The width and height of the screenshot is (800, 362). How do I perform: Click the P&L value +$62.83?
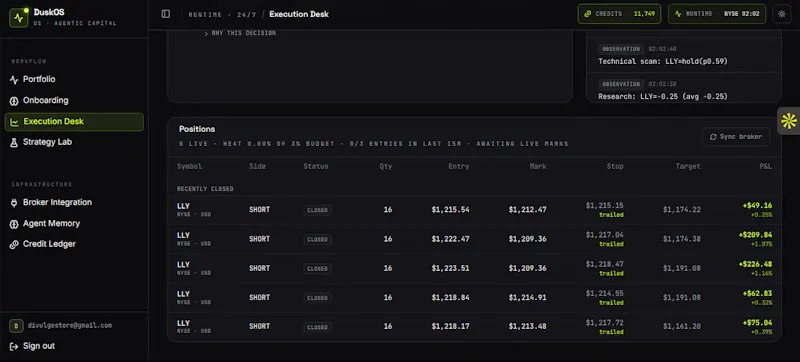point(757,293)
